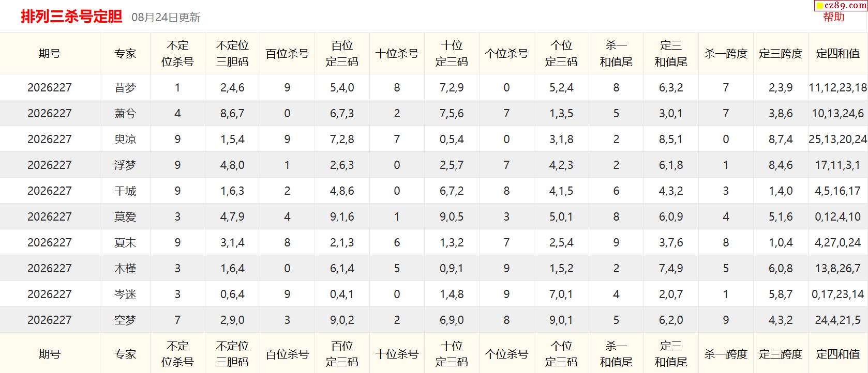Screen dimensions: 868x373
Task: Click the 08月24日更新 update date text
Action: click(166, 18)
